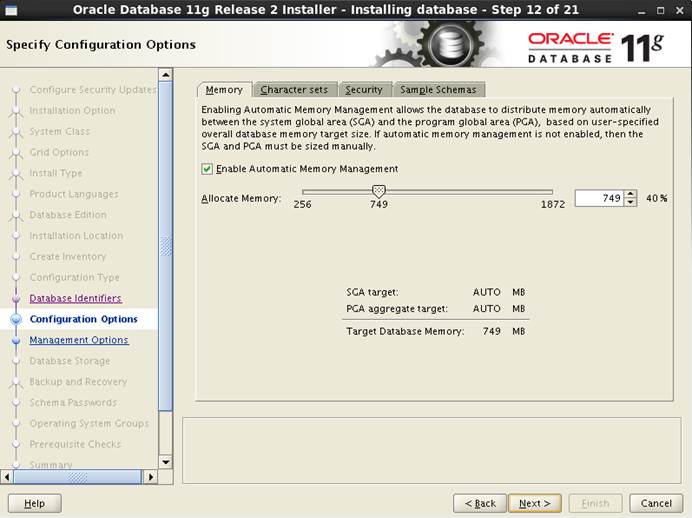Cancel the installation

click(x=656, y=503)
